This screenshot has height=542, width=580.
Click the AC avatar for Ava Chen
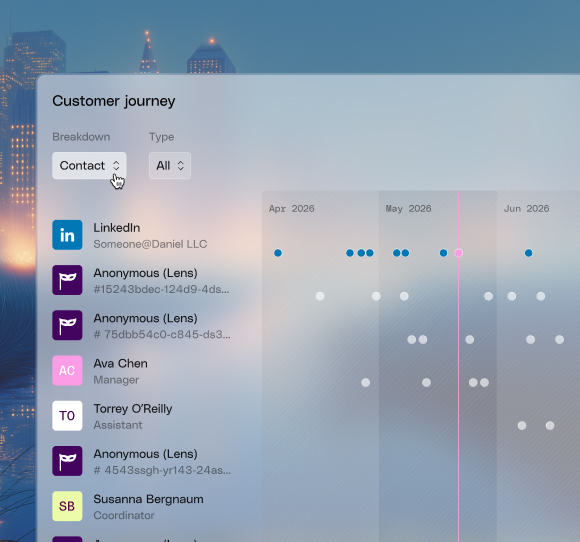(x=67, y=370)
